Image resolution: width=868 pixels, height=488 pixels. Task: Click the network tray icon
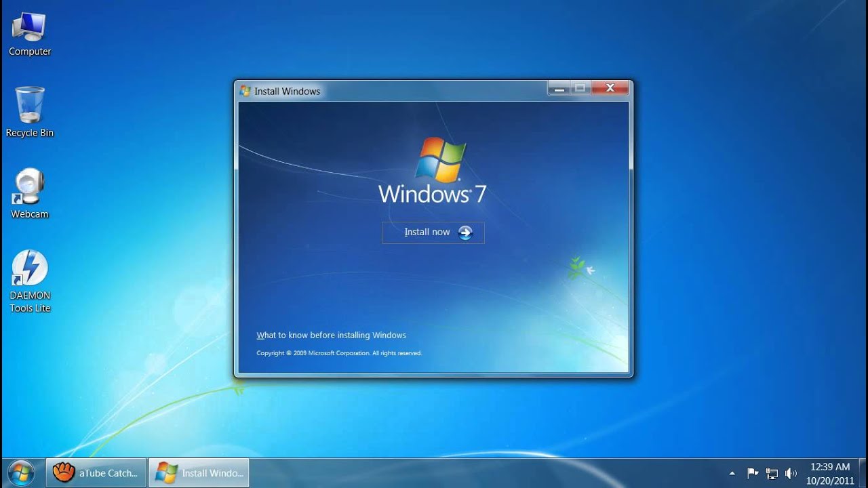772,473
